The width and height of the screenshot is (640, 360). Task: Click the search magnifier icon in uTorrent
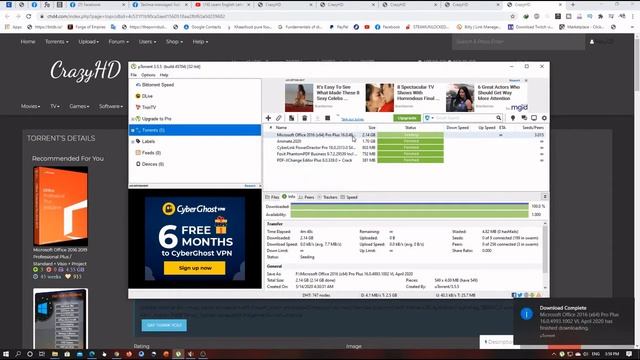point(498,118)
